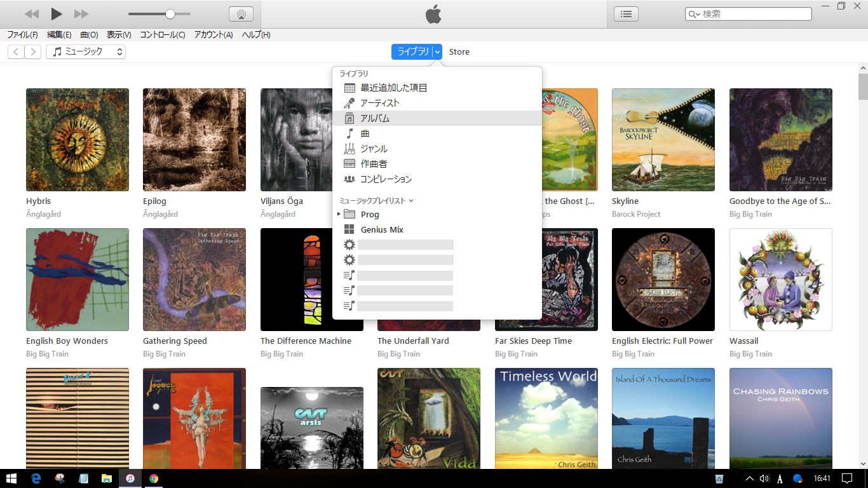
Task: Open the Skyline album cover
Action: pos(663,140)
